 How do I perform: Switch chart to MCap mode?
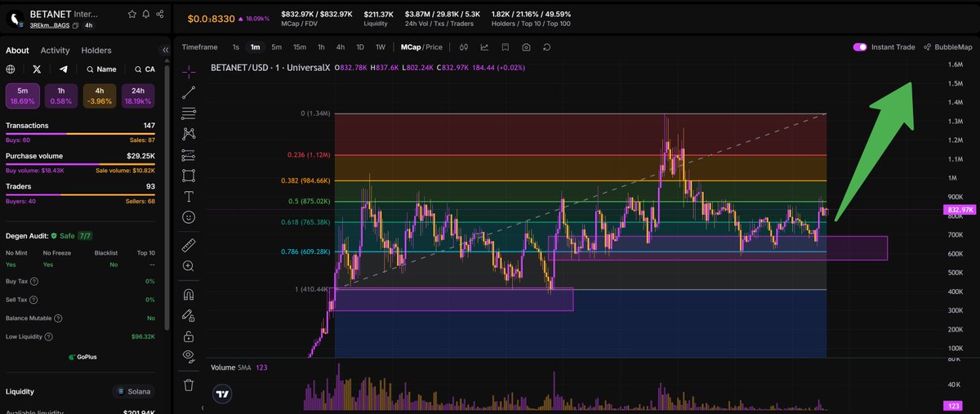tap(410, 47)
